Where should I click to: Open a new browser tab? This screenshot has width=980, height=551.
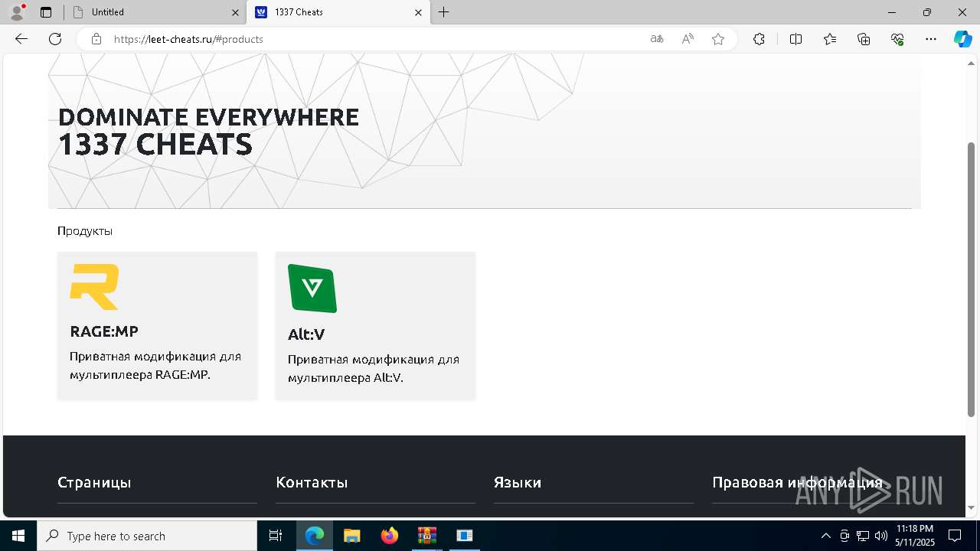(x=443, y=12)
